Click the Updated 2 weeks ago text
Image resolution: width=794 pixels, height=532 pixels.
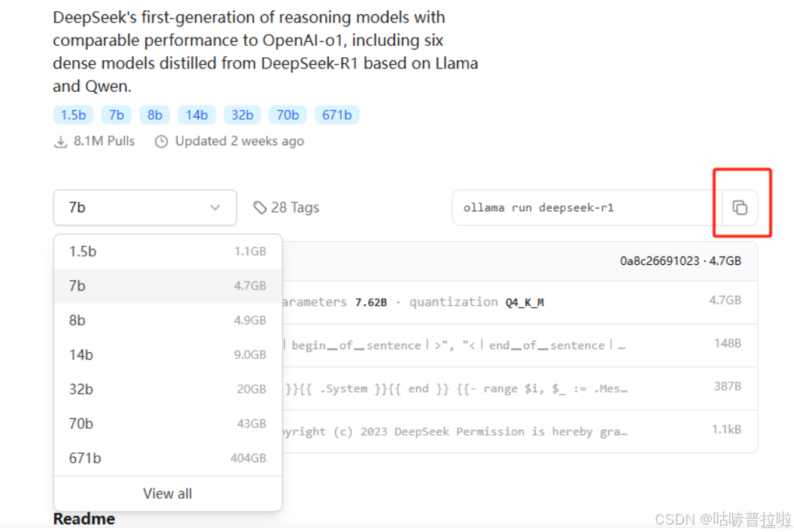(239, 141)
